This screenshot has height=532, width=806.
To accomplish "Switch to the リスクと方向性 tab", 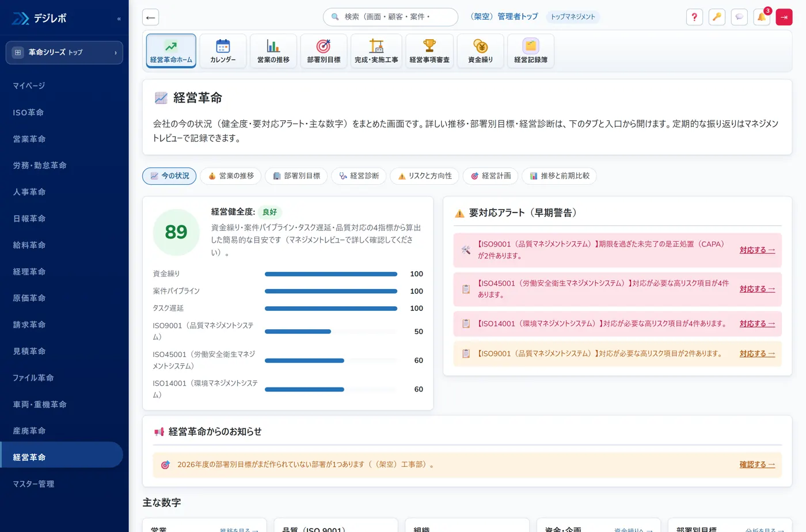I will pos(424,176).
